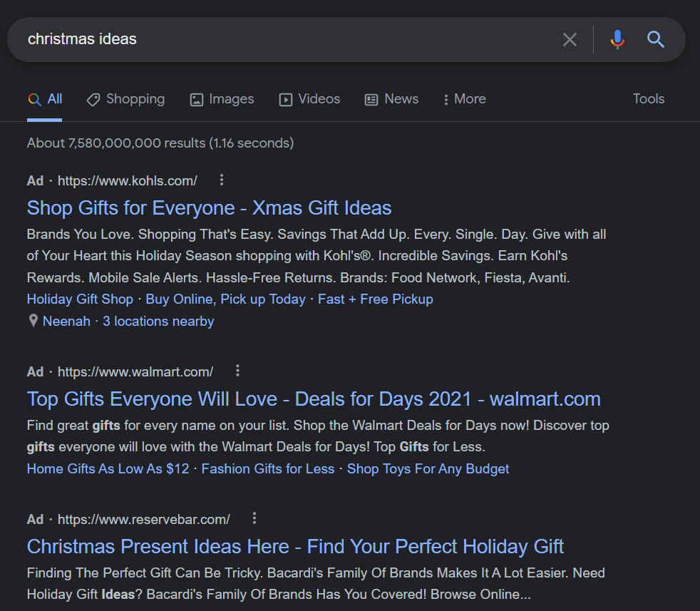
Task: Open 'Christmas Present Ideas Here' ReserveBar ad
Action: [x=295, y=546]
